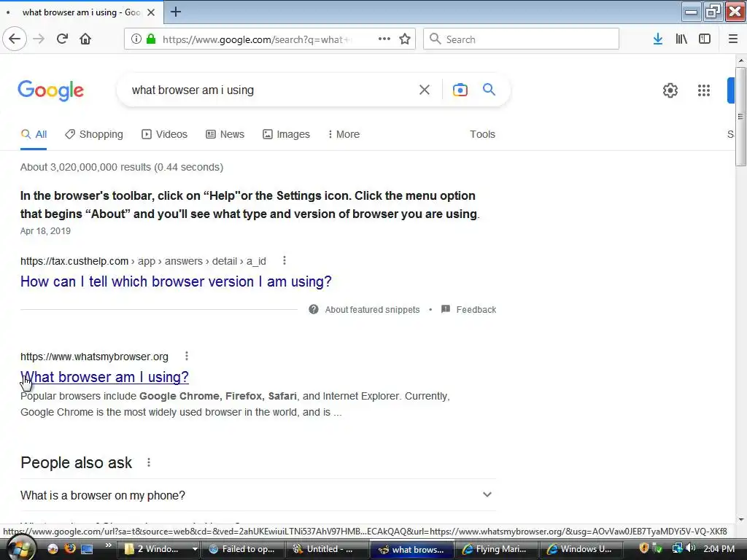Image resolution: width=747 pixels, height=560 pixels.
Task: Click the https://www.whatsmybrowser.org URL text
Action: [x=94, y=357]
